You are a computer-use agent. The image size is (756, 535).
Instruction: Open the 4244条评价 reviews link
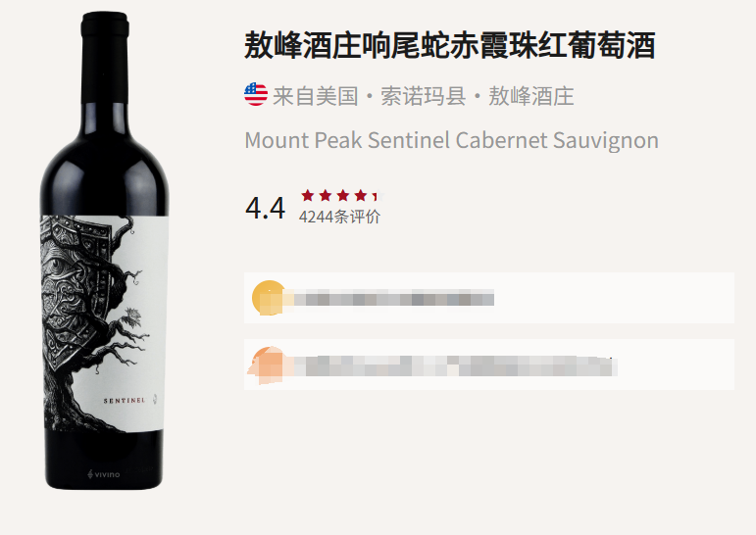click(339, 217)
